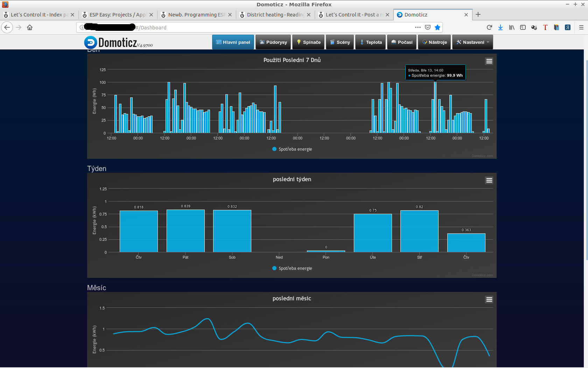
Task: Open chart menu for Použití Poslední 7 Dnů
Action: pyautogui.click(x=489, y=61)
